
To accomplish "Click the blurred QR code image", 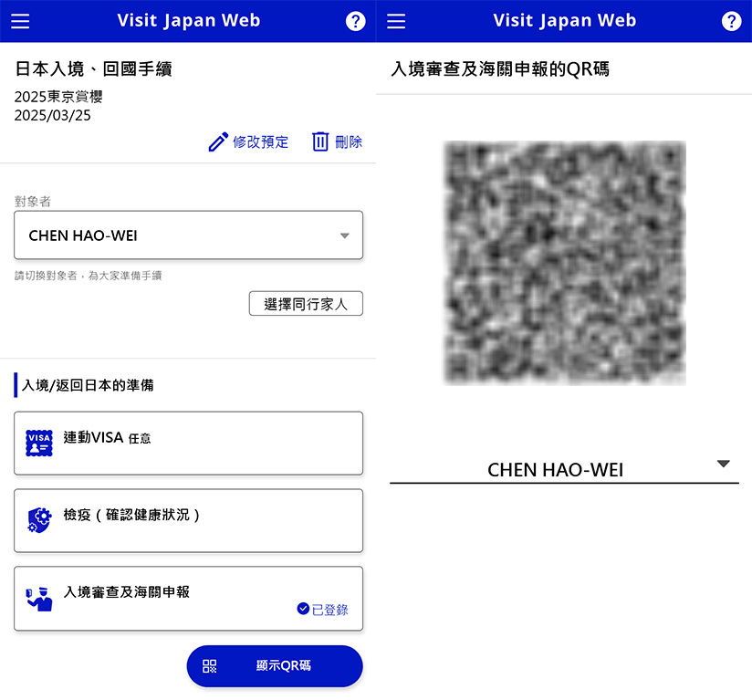I will pos(565,263).
